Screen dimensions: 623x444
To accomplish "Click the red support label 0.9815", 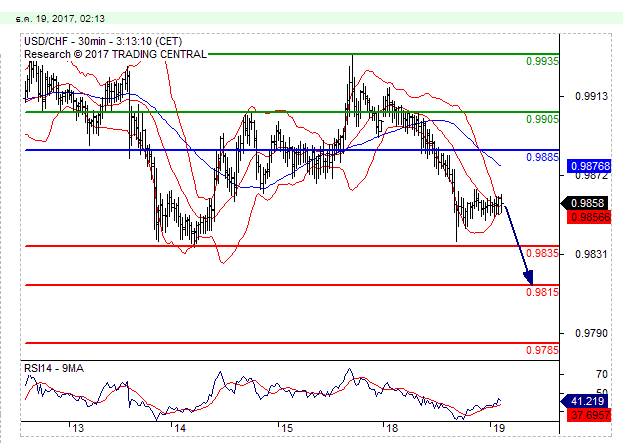I will (542, 293).
